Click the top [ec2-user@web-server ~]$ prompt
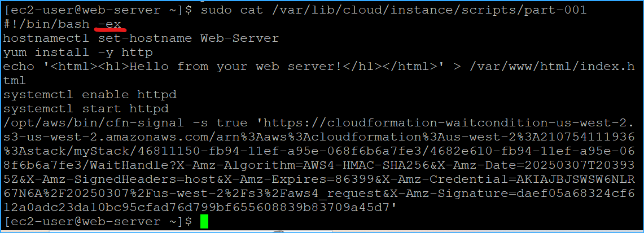Screen dimensions: 644x233 click(97, 11)
